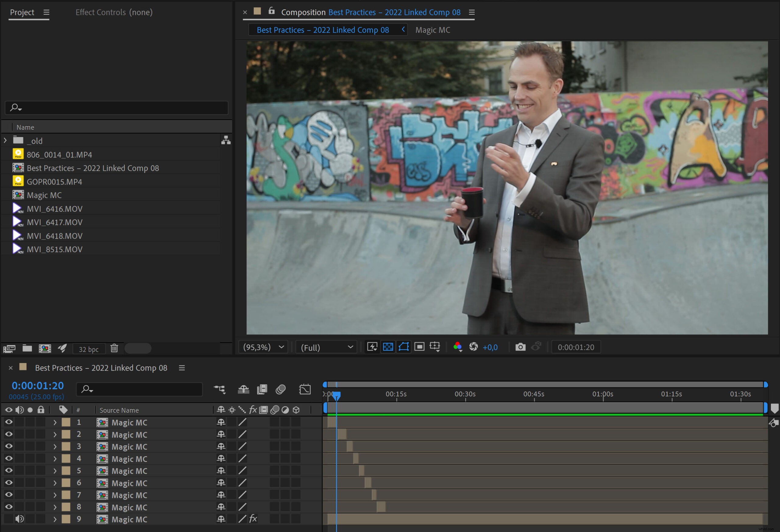Image resolution: width=780 pixels, height=532 pixels.
Task: Select MVI_6418.MOV in the project panel
Action: coord(55,235)
